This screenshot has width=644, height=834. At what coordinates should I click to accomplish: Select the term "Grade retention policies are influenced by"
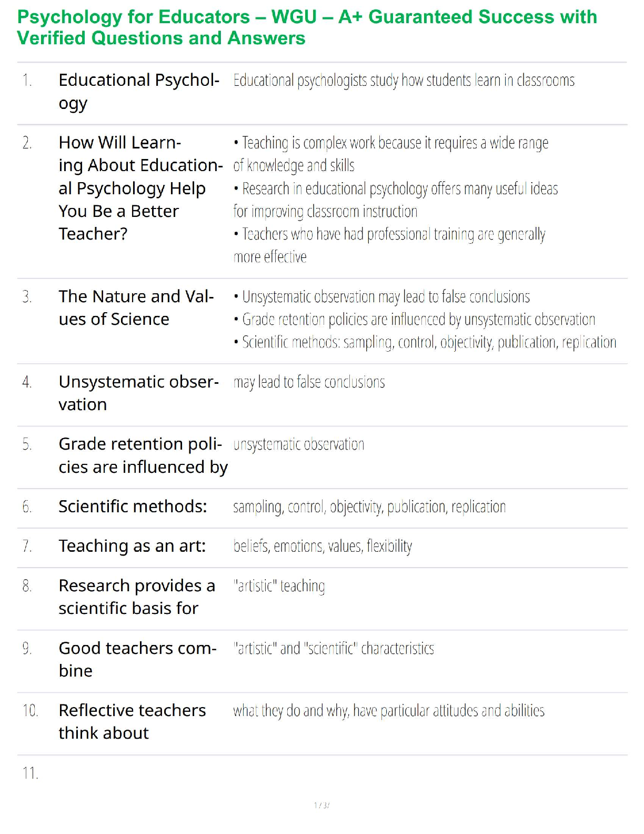coord(143,455)
